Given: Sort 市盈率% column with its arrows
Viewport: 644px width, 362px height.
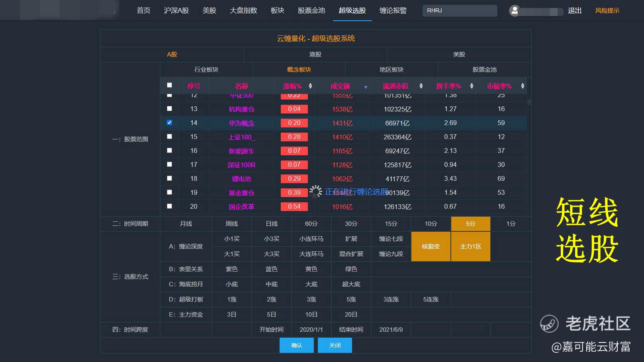Looking at the screenshot, I should coord(523,86).
